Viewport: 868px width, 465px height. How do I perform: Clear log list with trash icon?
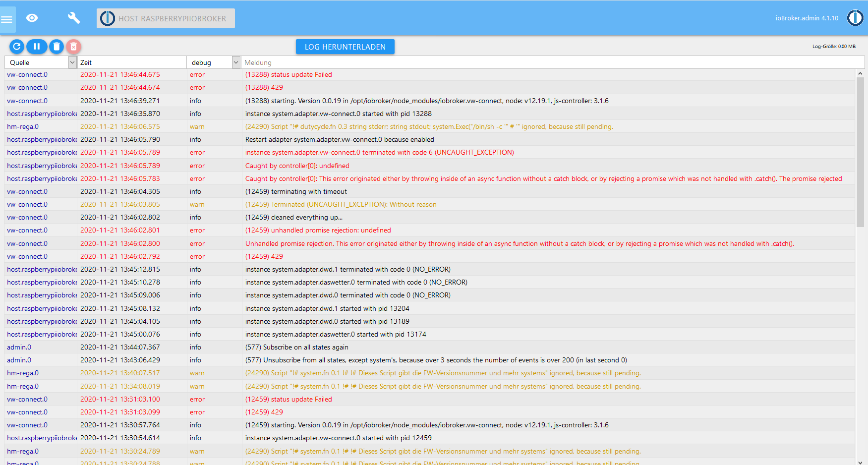(57, 47)
